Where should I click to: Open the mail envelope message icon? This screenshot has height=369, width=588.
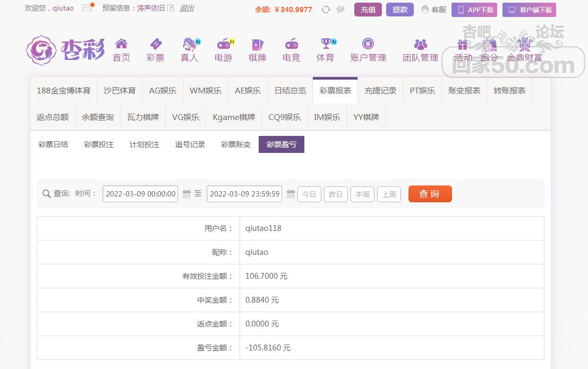(x=87, y=8)
